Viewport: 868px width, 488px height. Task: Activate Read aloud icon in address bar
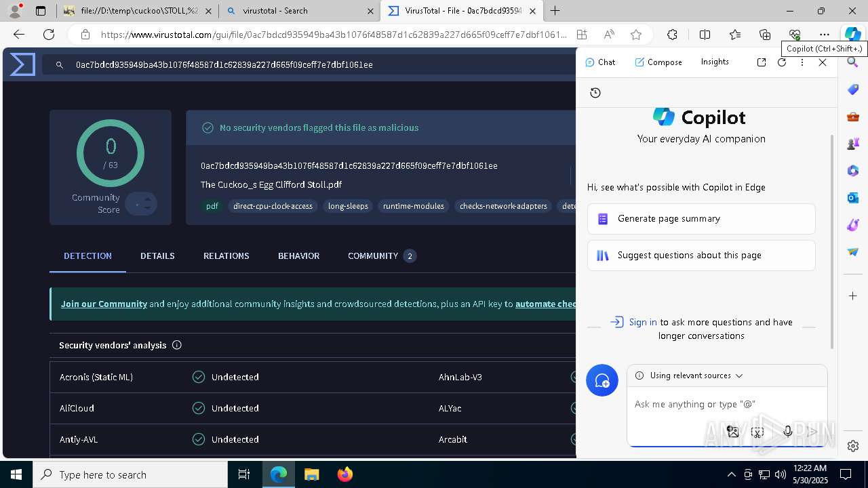click(x=609, y=35)
